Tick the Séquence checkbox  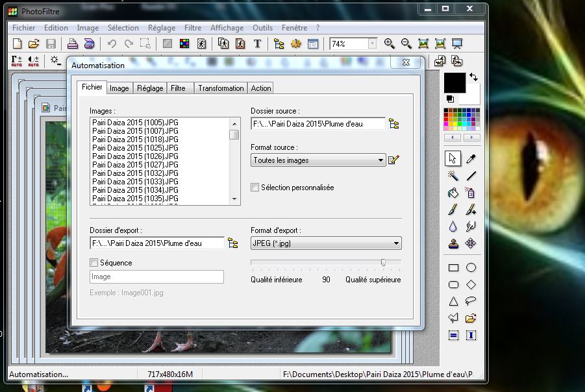coord(93,263)
